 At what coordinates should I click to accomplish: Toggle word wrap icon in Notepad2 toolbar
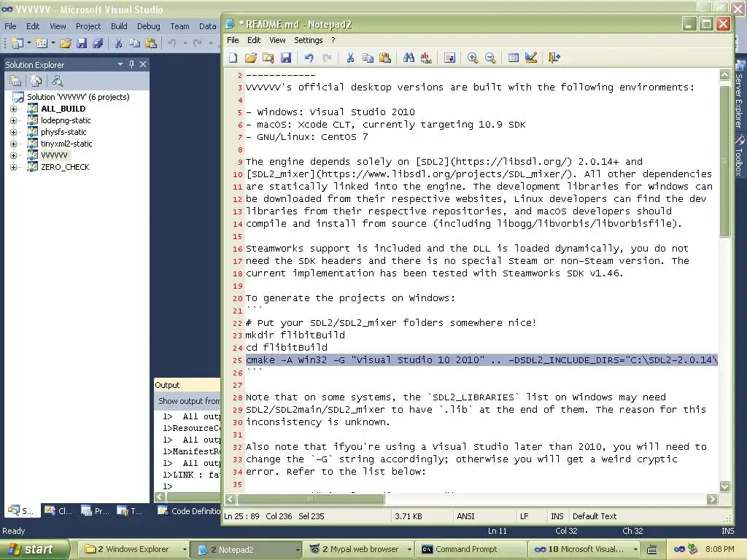coord(449,58)
